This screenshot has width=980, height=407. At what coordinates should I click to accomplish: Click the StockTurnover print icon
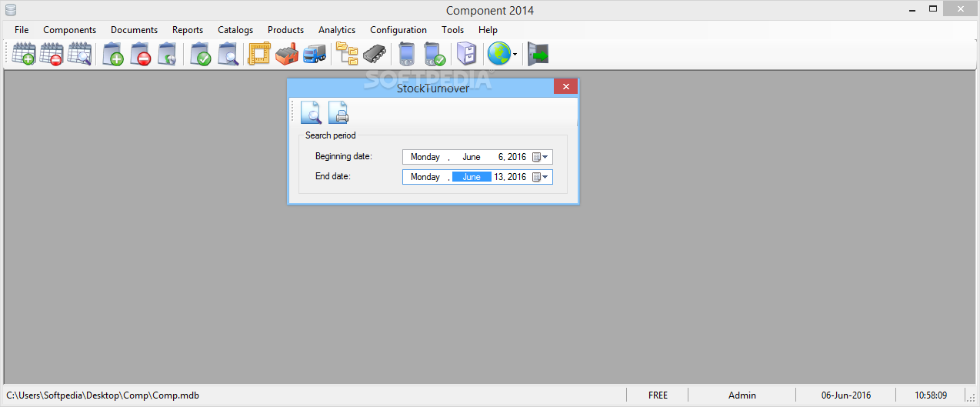(338, 113)
